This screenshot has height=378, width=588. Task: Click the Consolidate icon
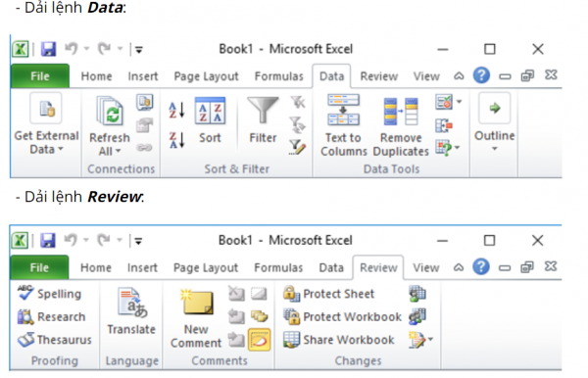[444, 126]
